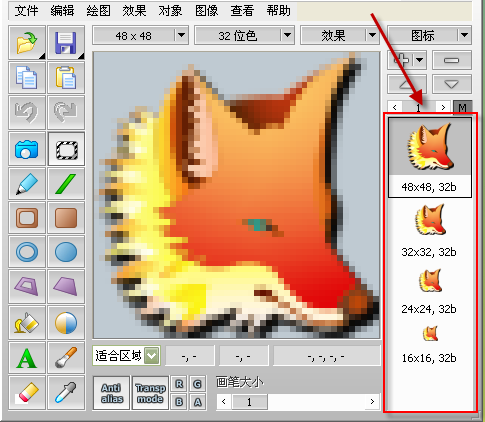Image resolution: width=485 pixels, height=422 pixels.
Task: Expand the 48 x 48 size dropdown
Action: click(181, 35)
